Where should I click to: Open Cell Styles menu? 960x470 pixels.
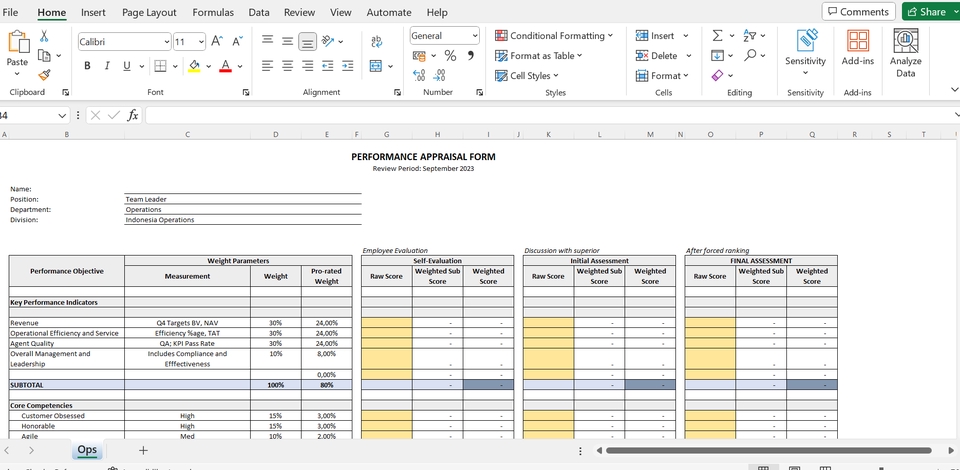point(527,76)
